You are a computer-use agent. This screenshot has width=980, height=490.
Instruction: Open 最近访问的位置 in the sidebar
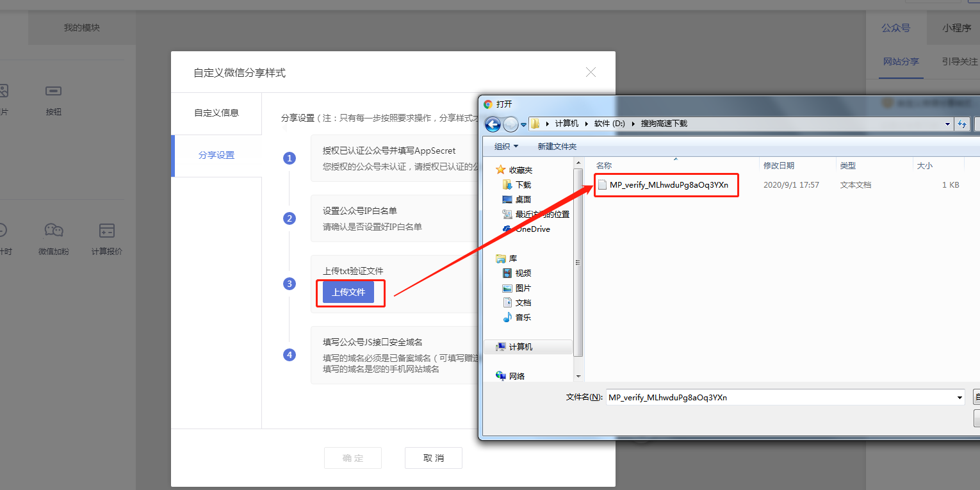coord(542,214)
